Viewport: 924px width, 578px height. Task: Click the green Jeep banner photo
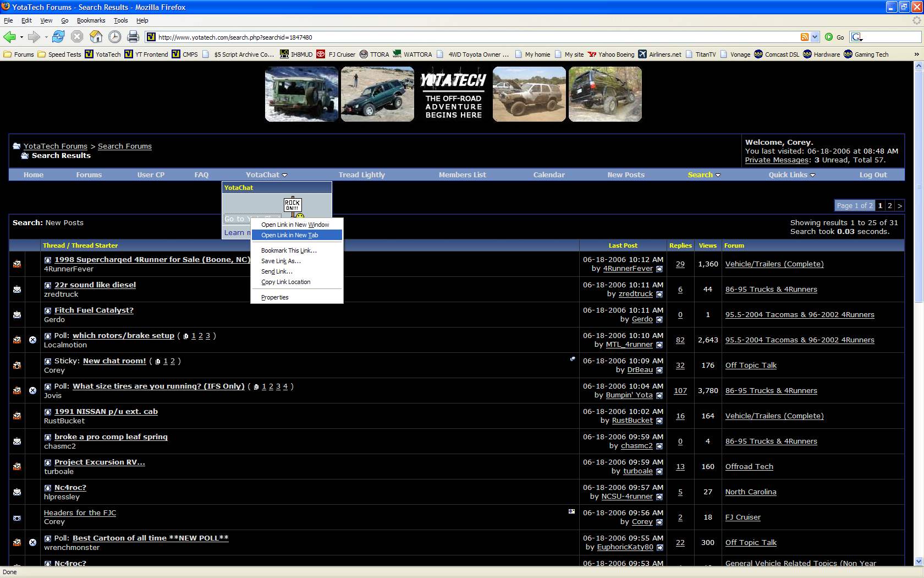click(301, 94)
